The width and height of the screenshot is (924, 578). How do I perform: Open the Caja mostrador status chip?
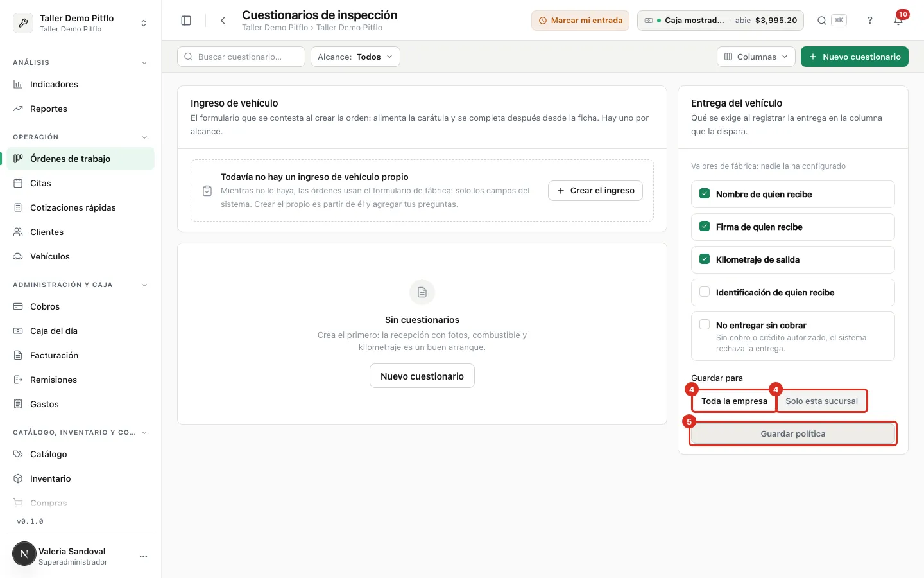721,21
